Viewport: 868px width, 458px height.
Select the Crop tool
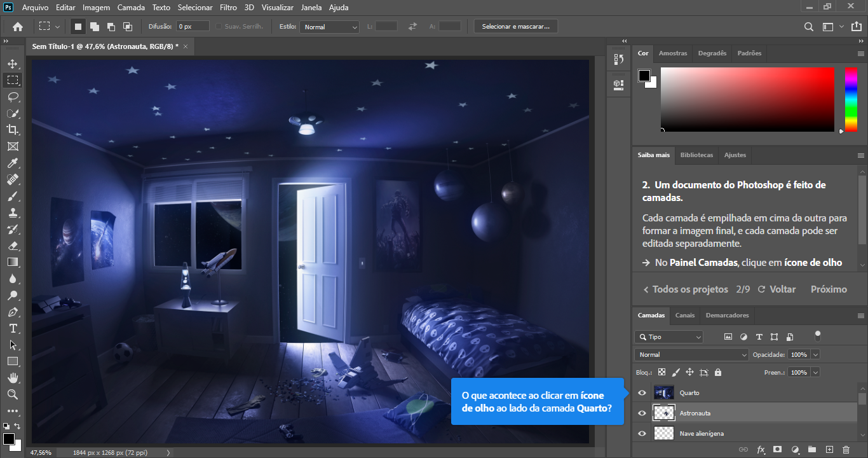tap(13, 130)
